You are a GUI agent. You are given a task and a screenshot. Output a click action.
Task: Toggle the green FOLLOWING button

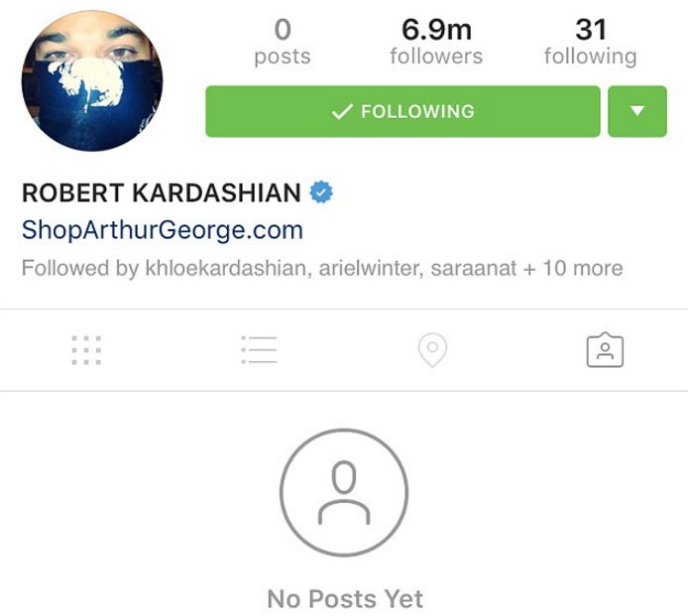click(402, 111)
